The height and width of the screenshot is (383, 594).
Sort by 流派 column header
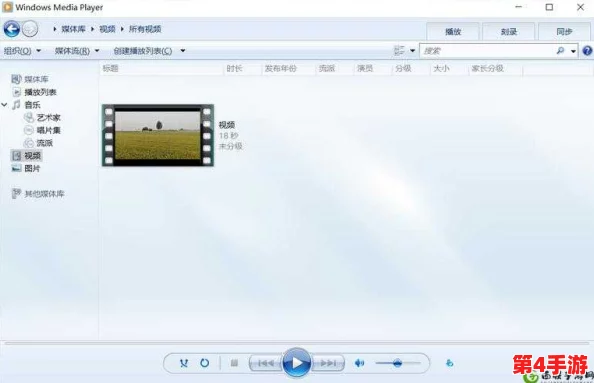(327, 69)
